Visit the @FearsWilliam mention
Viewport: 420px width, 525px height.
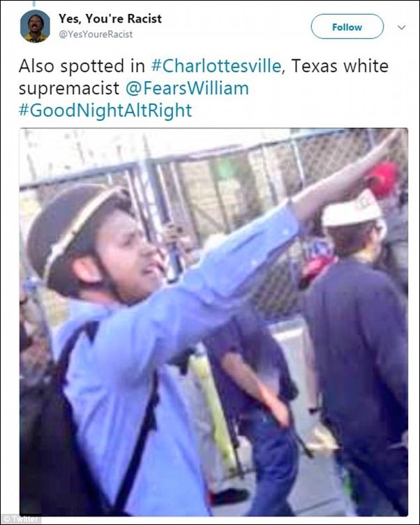pyautogui.click(x=188, y=89)
